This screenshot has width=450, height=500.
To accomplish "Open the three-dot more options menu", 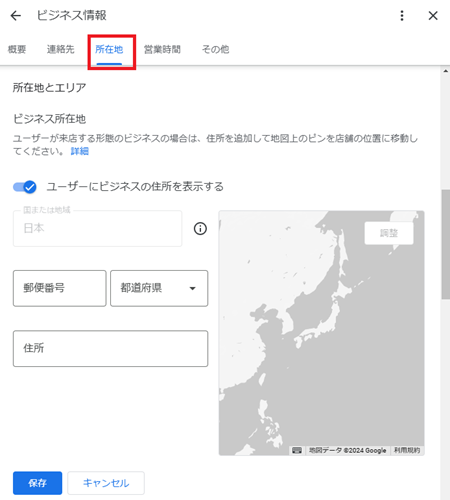I will point(402,16).
